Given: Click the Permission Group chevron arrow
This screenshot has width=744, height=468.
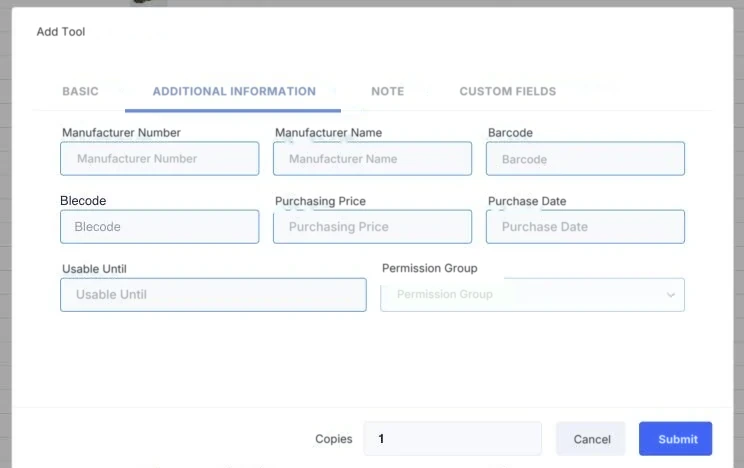Looking at the screenshot, I should coord(670,295).
